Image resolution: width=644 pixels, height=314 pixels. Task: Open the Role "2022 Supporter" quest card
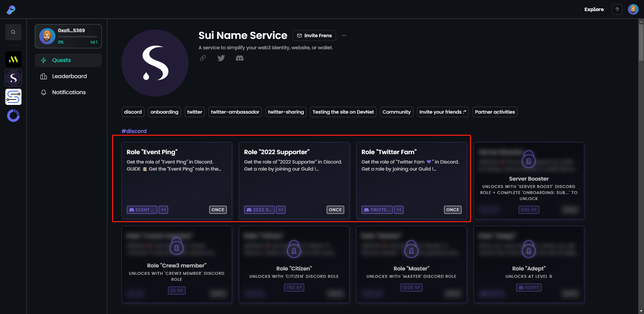[294, 181]
